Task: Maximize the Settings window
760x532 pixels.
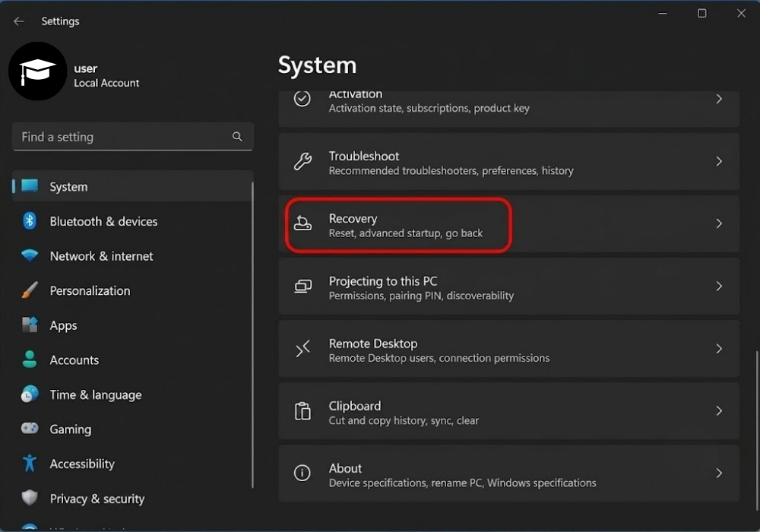Action: 701,14
